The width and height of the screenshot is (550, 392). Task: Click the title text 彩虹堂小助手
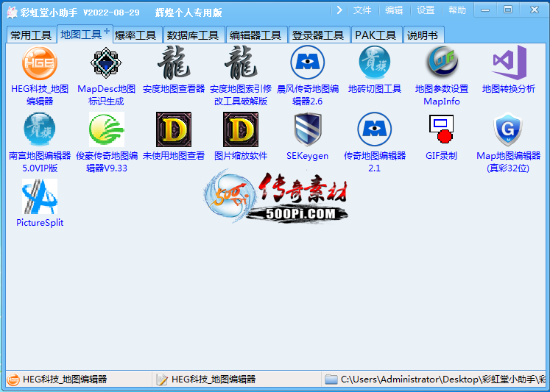click(49, 13)
